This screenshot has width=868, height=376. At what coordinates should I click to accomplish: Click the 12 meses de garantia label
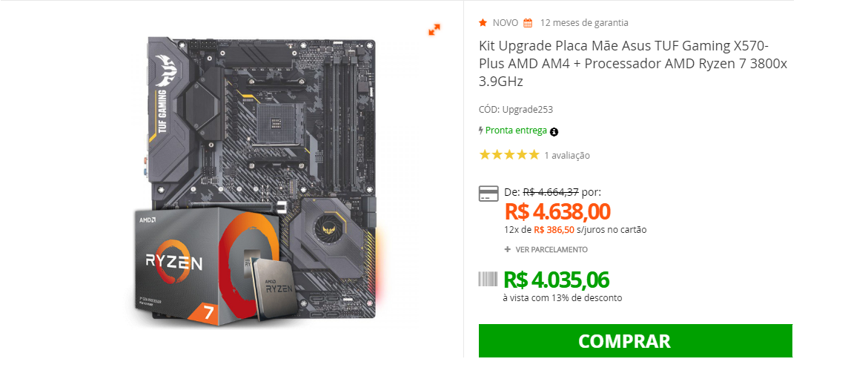(584, 23)
